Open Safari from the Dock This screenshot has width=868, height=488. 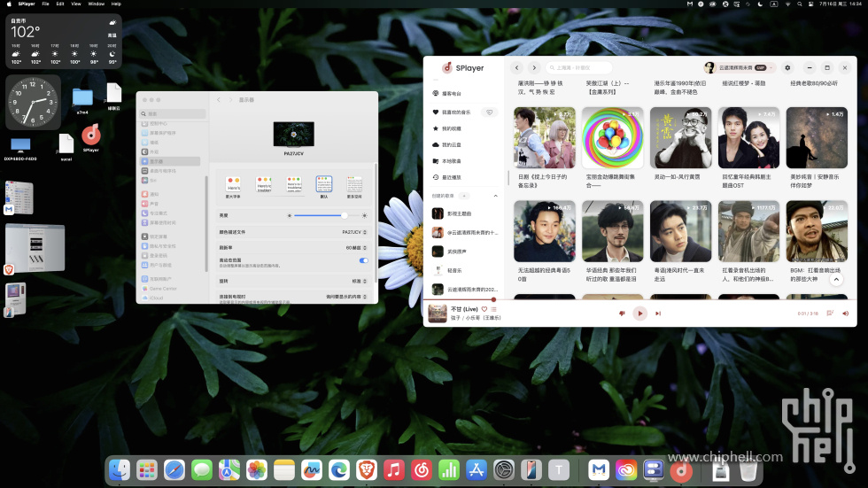click(174, 470)
